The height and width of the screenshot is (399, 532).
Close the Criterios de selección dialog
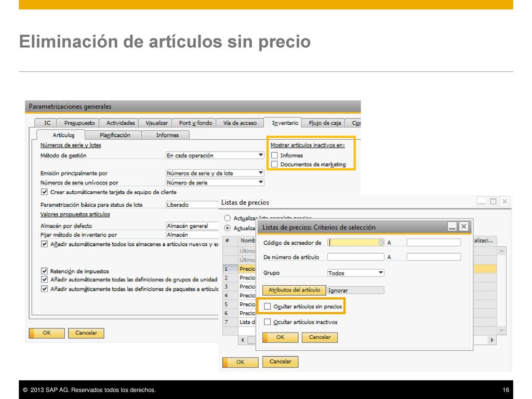point(464,227)
